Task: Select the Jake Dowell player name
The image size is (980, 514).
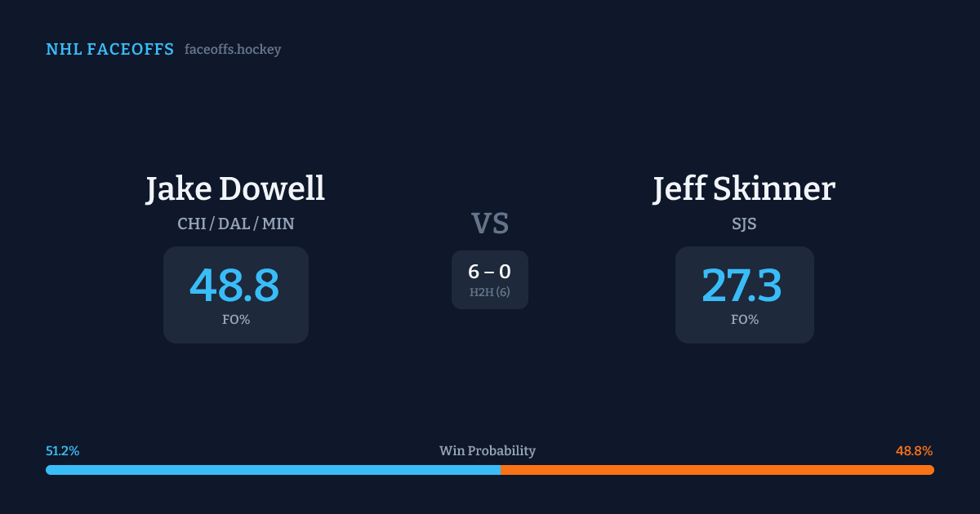Action: [235, 188]
